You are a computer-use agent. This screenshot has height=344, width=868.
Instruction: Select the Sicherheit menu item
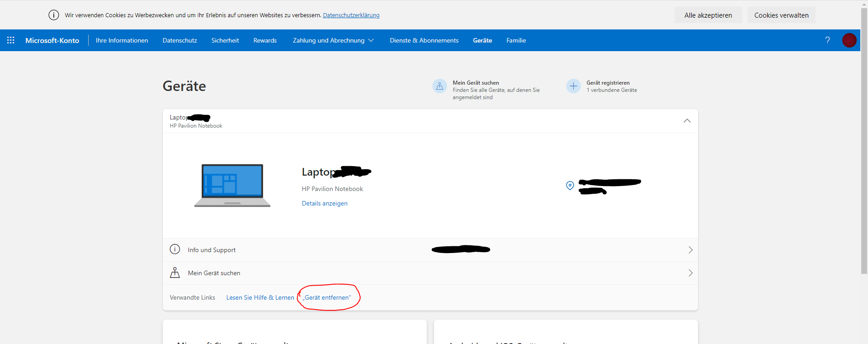tap(225, 40)
